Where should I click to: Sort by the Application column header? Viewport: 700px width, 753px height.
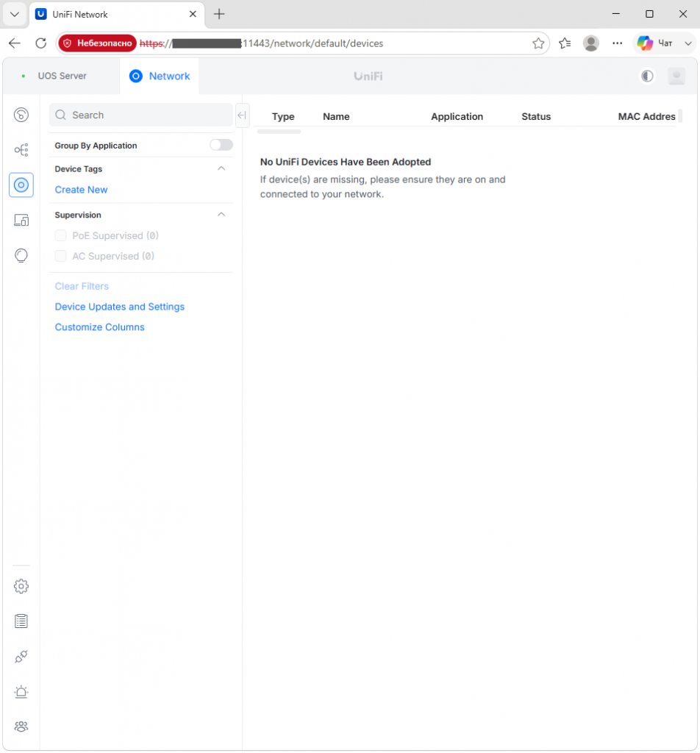point(457,116)
